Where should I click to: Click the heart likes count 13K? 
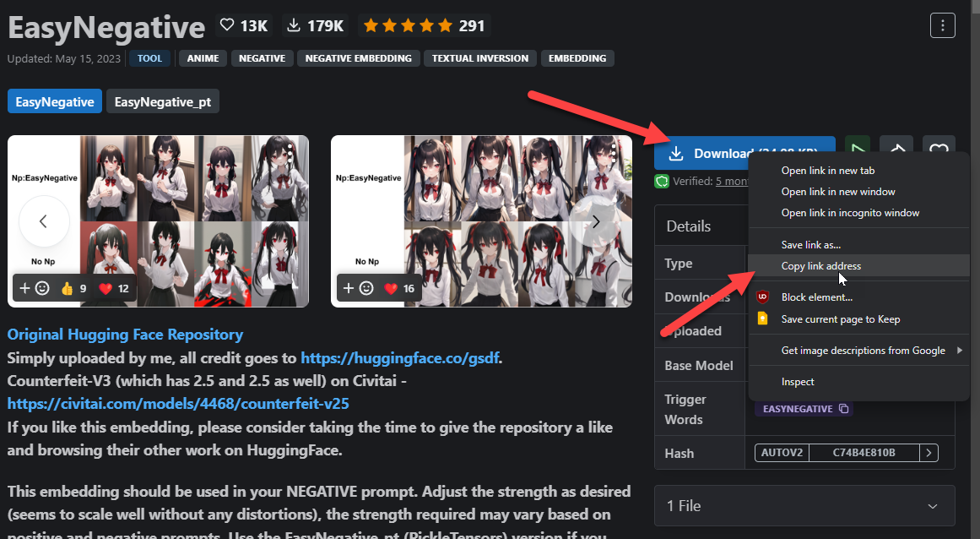coord(245,25)
